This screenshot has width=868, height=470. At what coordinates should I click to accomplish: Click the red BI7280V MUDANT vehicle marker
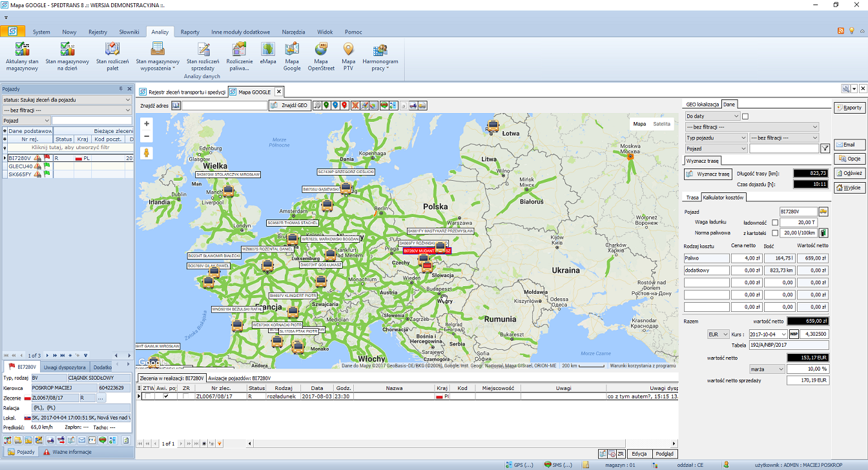(x=426, y=250)
